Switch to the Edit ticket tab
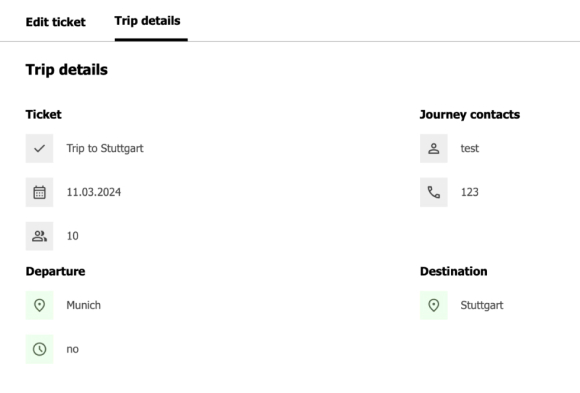The width and height of the screenshot is (580, 393). click(55, 22)
